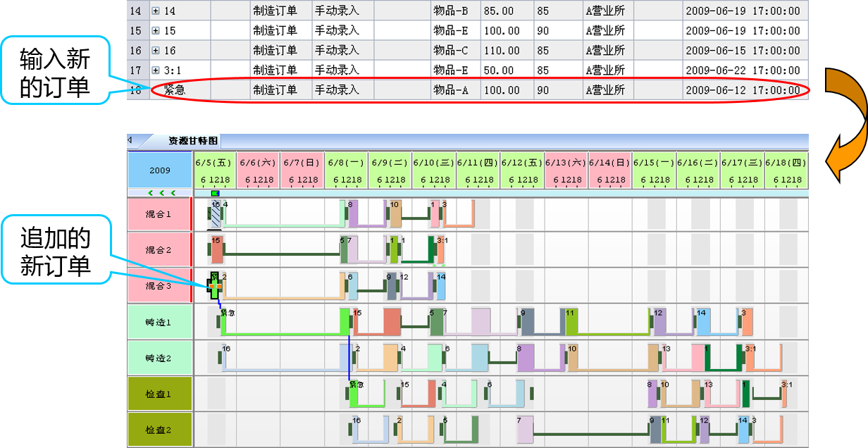Click purple task bar 8 in 铸造2
Screen dimensions: 868x448
(526, 358)
